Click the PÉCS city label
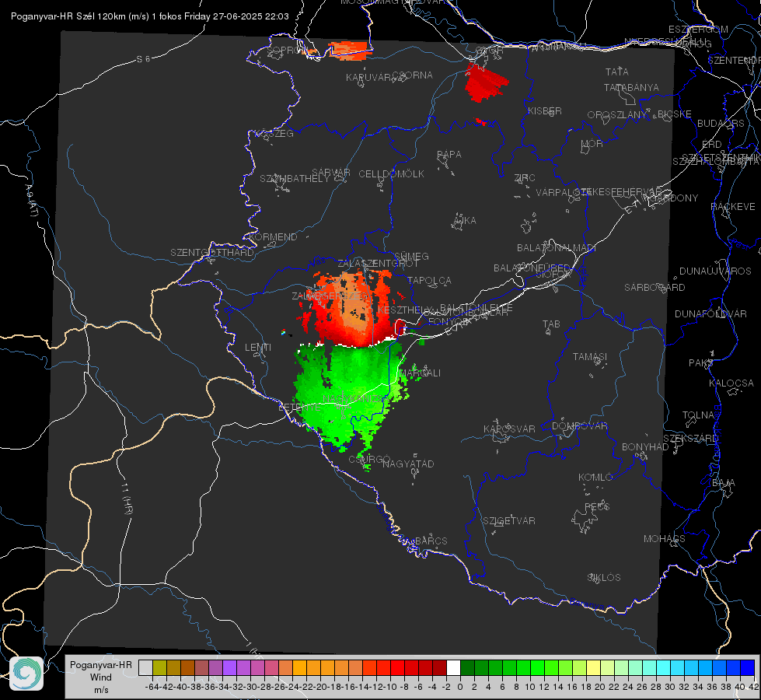This screenshot has height=700, width=761. [597, 506]
